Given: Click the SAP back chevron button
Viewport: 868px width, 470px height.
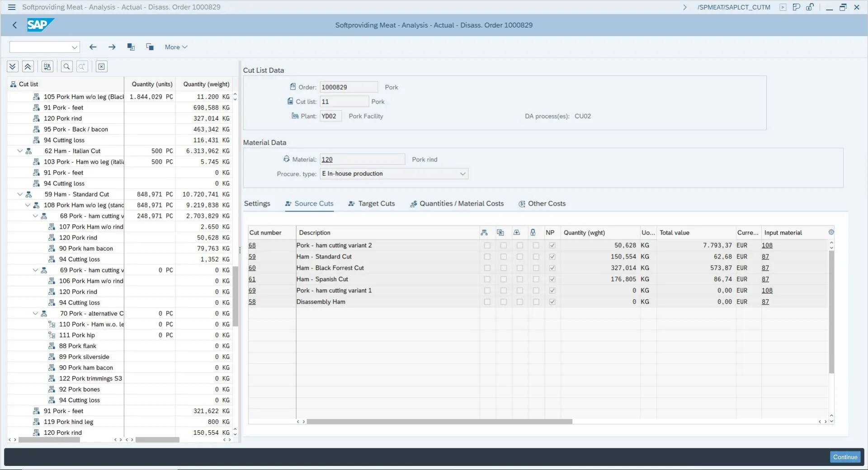Looking at the screenshot, I should (x=14, y=25).
